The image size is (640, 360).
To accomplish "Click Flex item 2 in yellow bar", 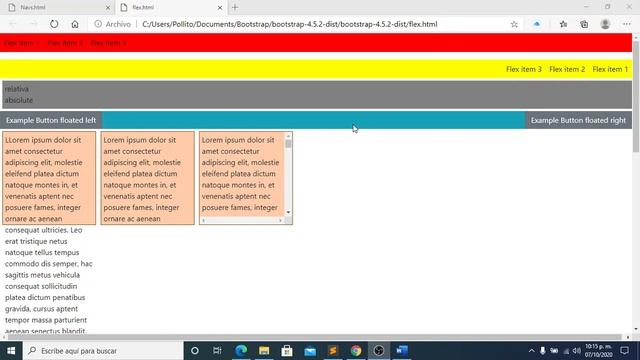I will point(567,69).
